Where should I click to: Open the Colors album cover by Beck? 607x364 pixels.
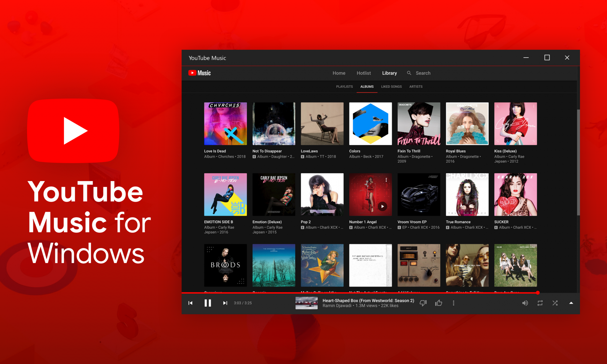pyautogui.click(x=371, y=124)
